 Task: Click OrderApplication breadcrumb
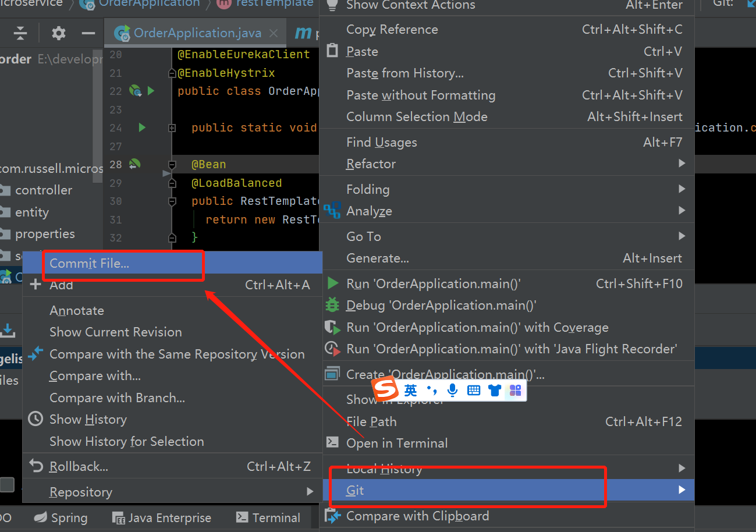[139, 3]
